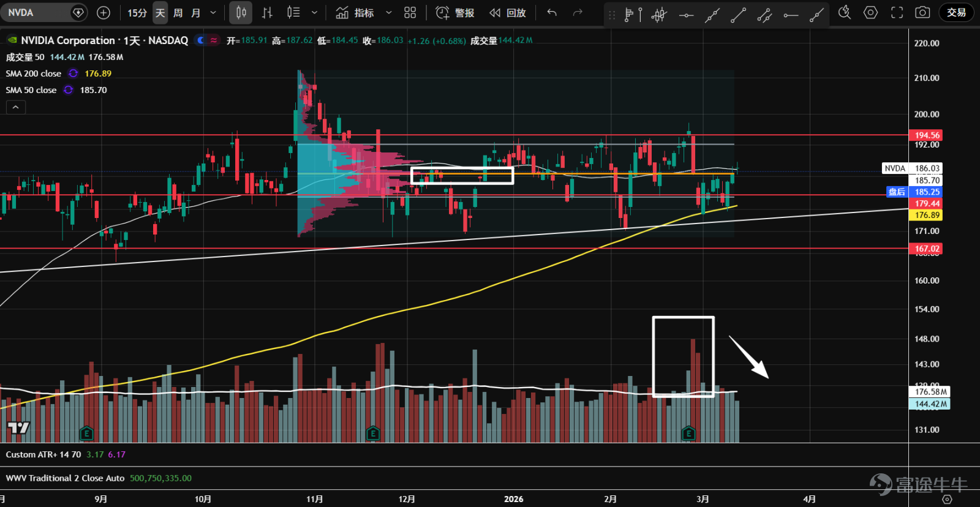Viewport: 980px width, 507px height.
Task: Select the volume candles chart type
Action: (293, 12)
